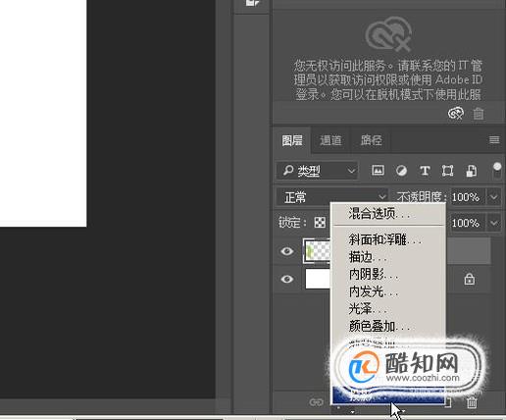This screenshot has width=506, height=420.
Task: Open the 类型 filter dropdown
Action: (317, 171)
